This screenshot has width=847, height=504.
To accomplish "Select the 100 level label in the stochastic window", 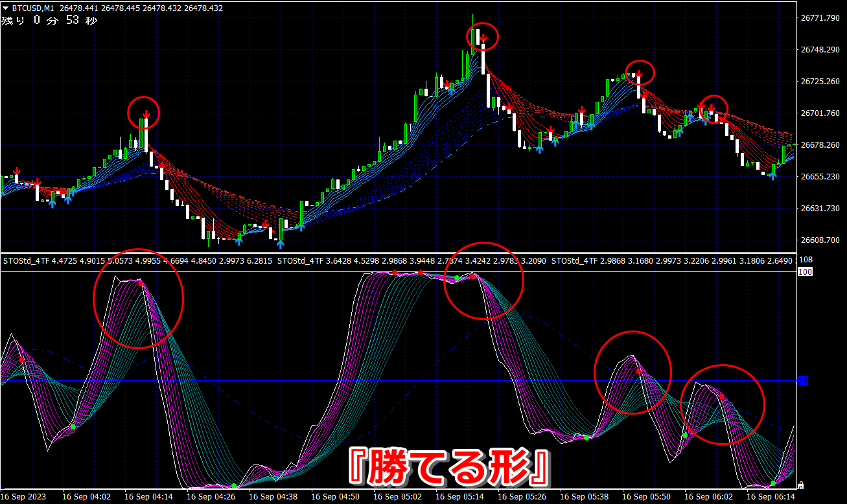I will click(806, 272).
